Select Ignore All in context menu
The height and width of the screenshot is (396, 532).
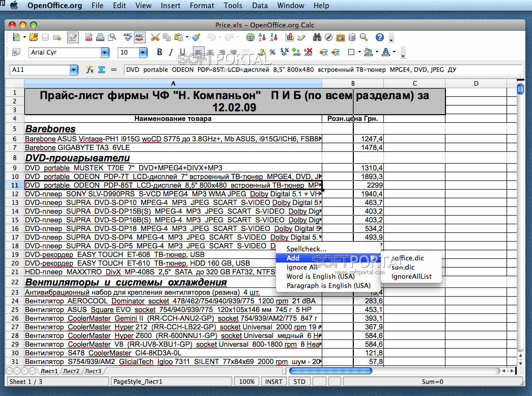[x=328, y=267]
